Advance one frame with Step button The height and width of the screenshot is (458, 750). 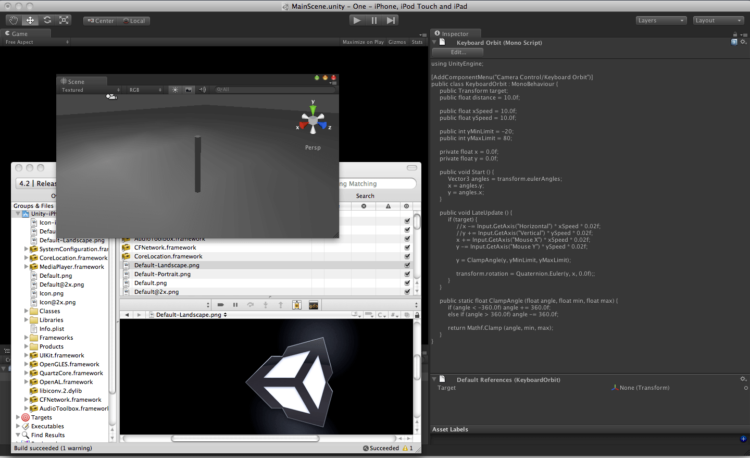[391, 20]
